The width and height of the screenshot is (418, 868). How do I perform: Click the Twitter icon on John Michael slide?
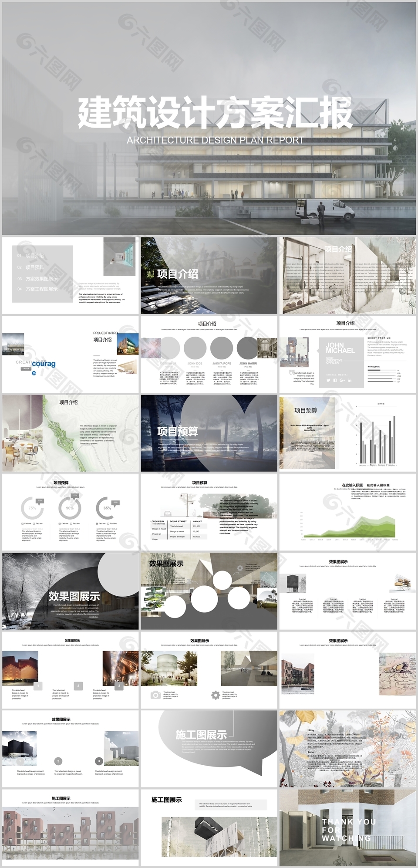coord(328,380)
